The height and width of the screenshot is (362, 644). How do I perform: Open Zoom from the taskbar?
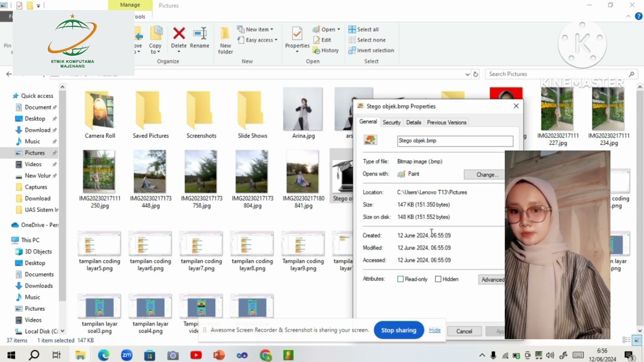(126, 355)
